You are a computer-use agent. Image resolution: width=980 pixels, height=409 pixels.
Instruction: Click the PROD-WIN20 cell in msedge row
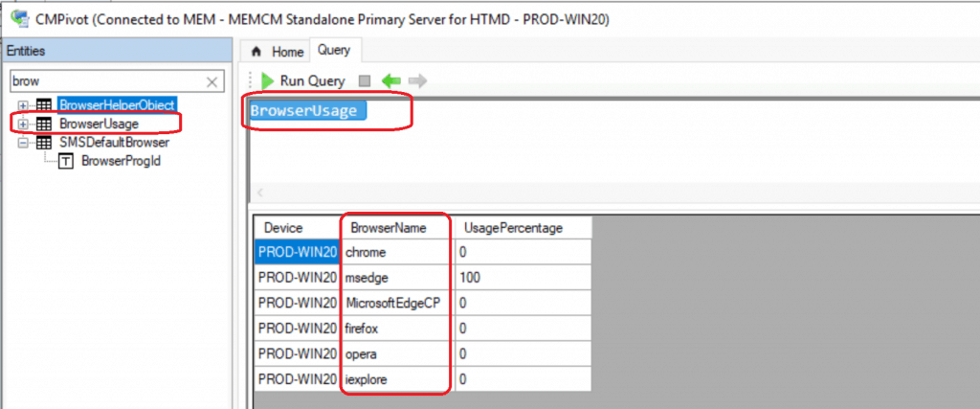pos(299,278)
